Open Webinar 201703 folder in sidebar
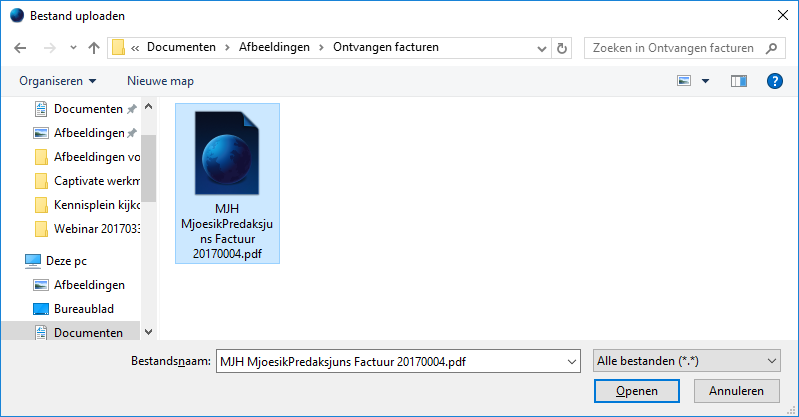The image size is (799, 417). [x=87, y=229]
